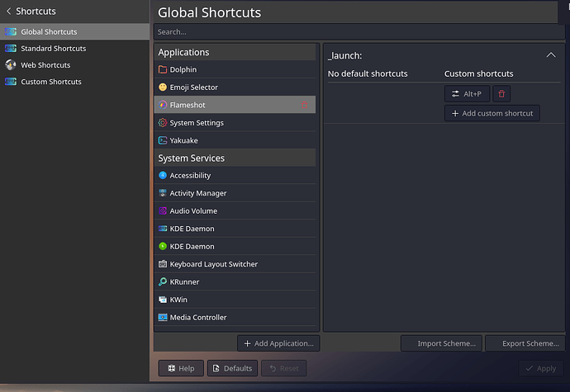This screenshot has height=392, width=570.
Task: Click the Flameshot app icon
Action: click(x=163, y=105)
